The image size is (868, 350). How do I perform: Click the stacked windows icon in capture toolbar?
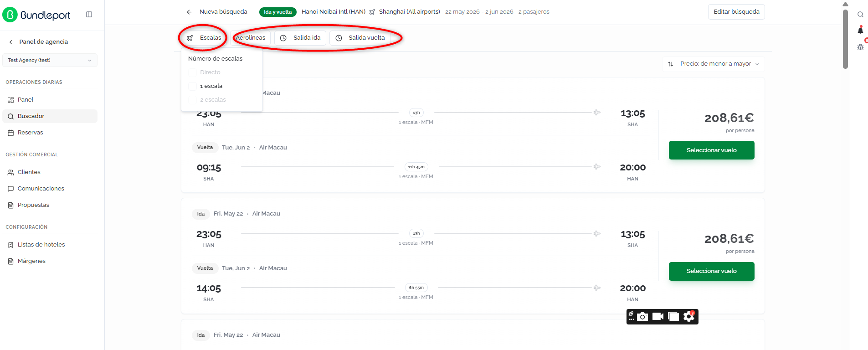673,316
